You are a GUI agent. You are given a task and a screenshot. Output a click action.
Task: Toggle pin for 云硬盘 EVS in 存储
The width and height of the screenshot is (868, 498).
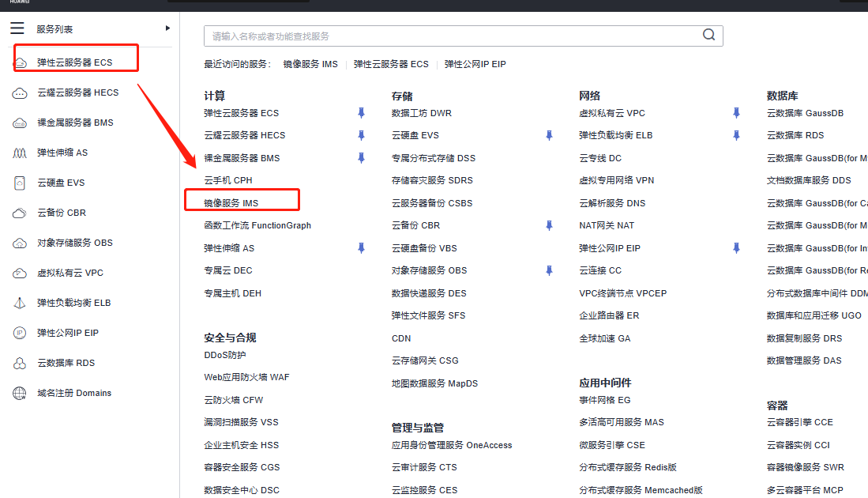tap(549, 135)
